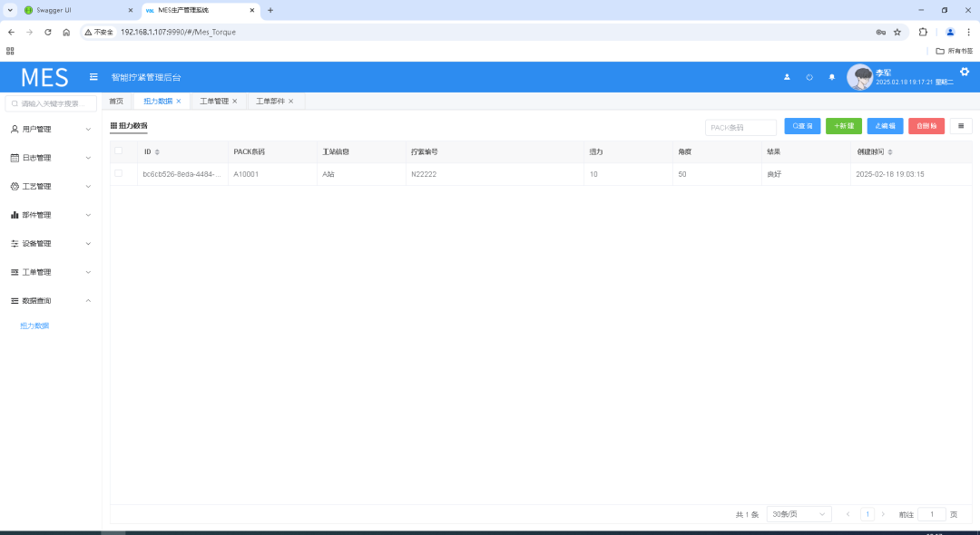Collapse the sidebar with the hamburger icon
The width and height of the screenshot is (980, 535).
pos(93,77)
